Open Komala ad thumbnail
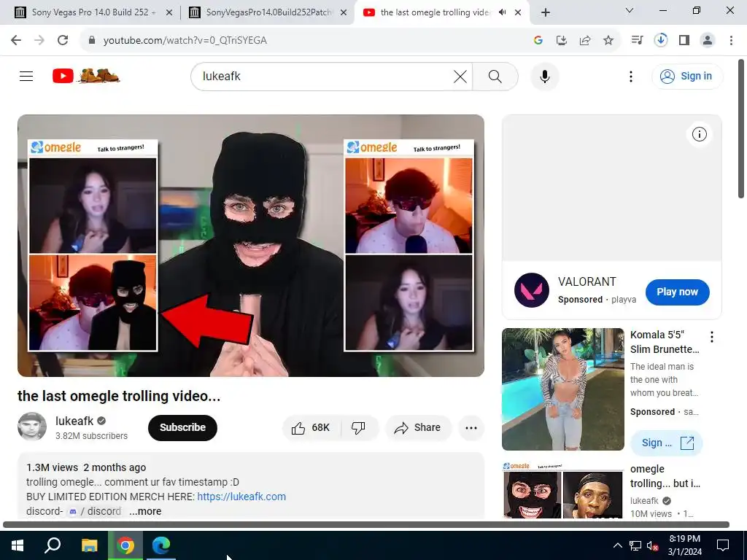 562,389
